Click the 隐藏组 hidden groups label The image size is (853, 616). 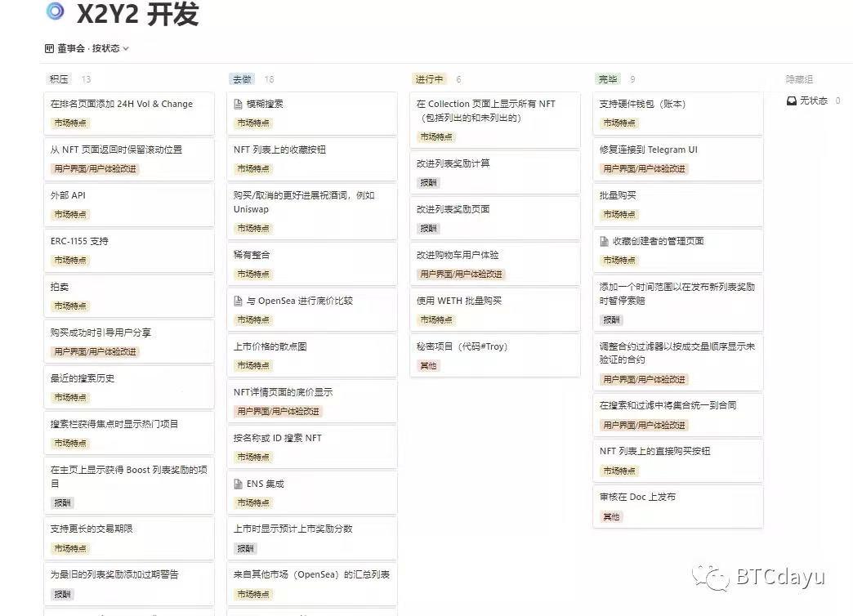799,79
